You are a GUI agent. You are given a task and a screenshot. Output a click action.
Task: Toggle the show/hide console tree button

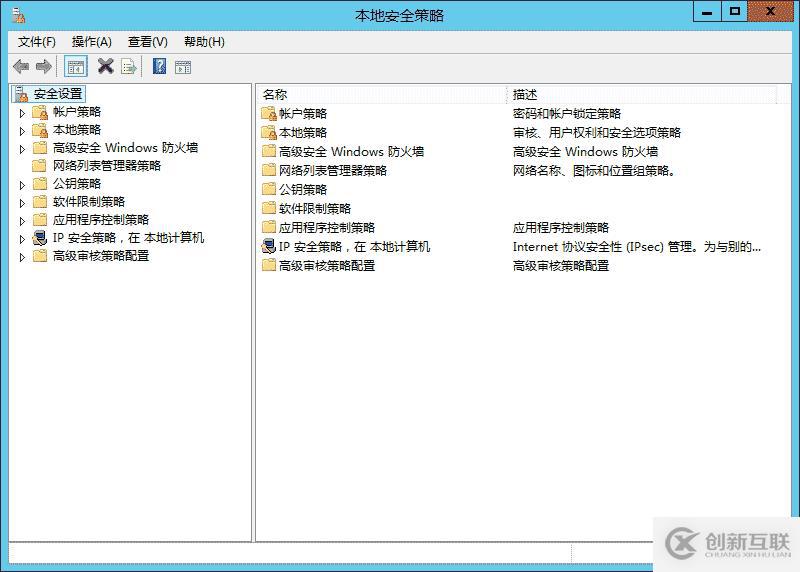click(76, 67)
